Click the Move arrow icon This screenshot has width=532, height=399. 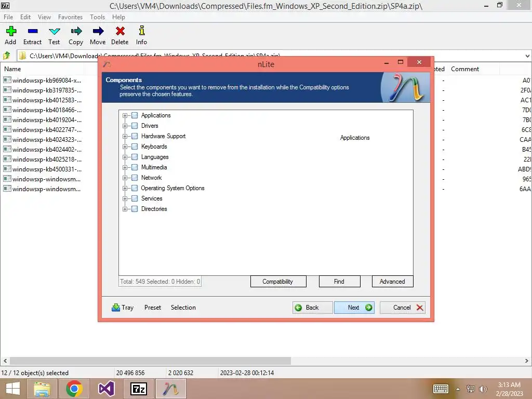98,31
